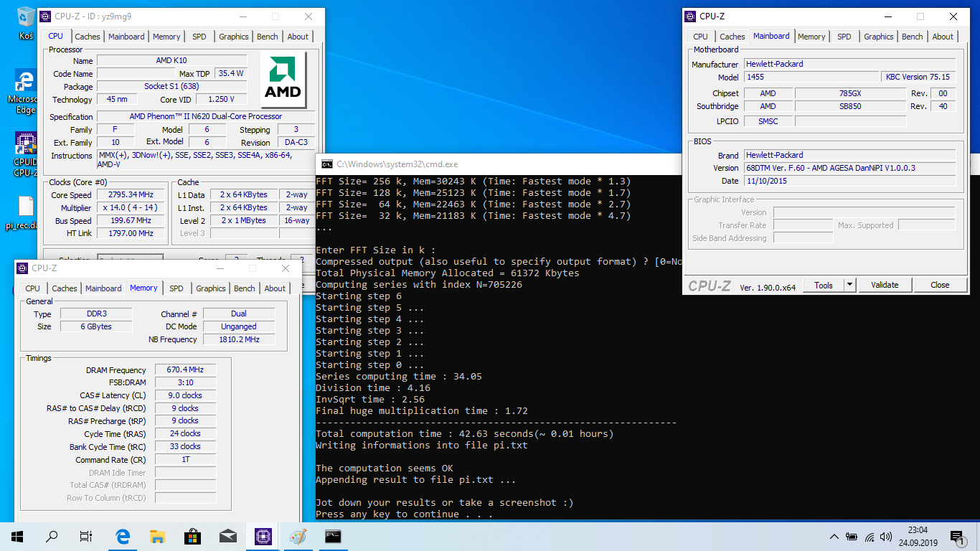Viewport: 980px width, 551px height.
Task: Click the Multiplier value x 14.0
Action: point(132,208)
